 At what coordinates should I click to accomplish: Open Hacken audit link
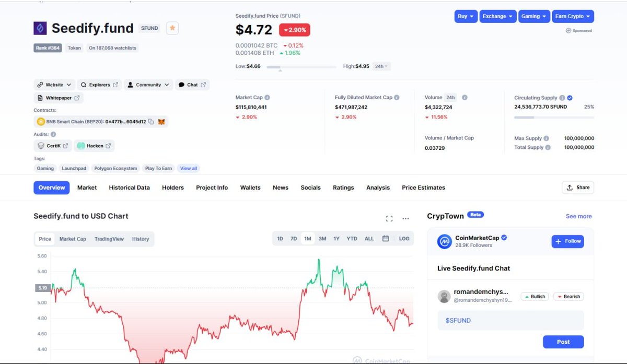94,146
